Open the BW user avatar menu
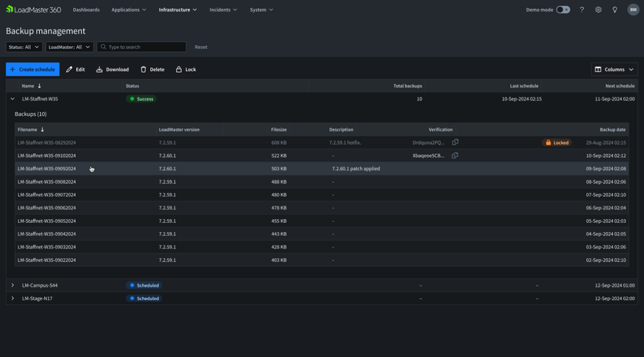The image size is (644, 357). (x=633, y=10)
